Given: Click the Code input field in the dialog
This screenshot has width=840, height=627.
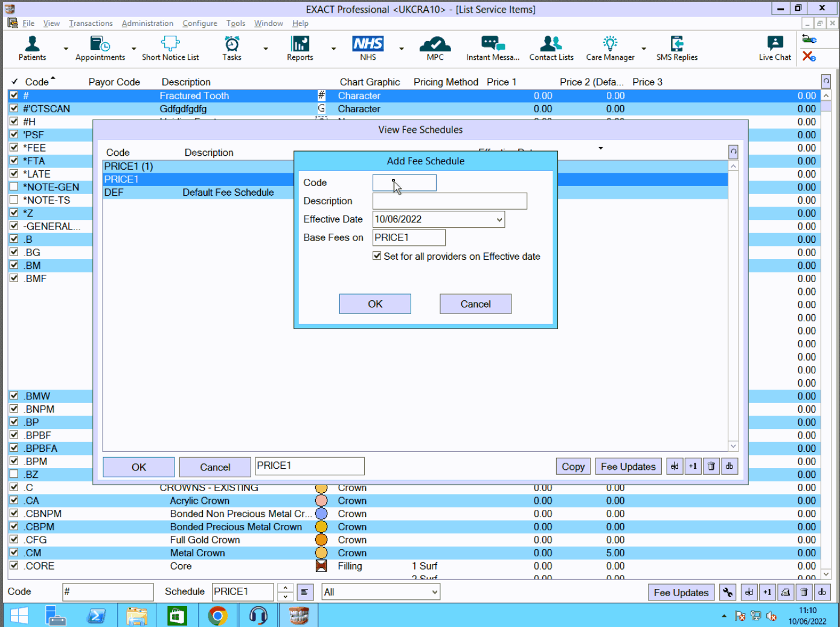Looking at the screenshot, I should [x=404, y=182].
